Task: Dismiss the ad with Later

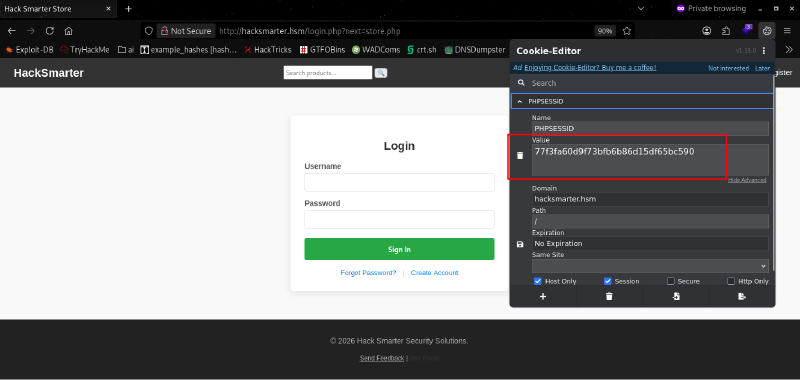Action: 762,68
